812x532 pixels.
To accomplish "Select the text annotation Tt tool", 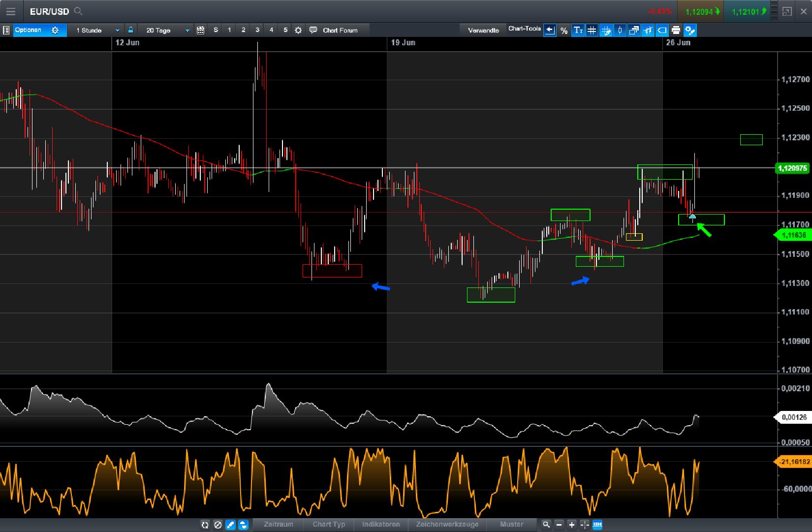I will click(x=578, y=30).
